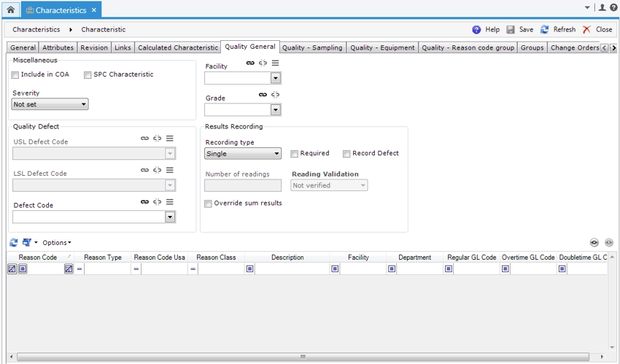Click the Help question mark icon
The height and width of the screenshot is (364, 620).
[x=476, y=30]
